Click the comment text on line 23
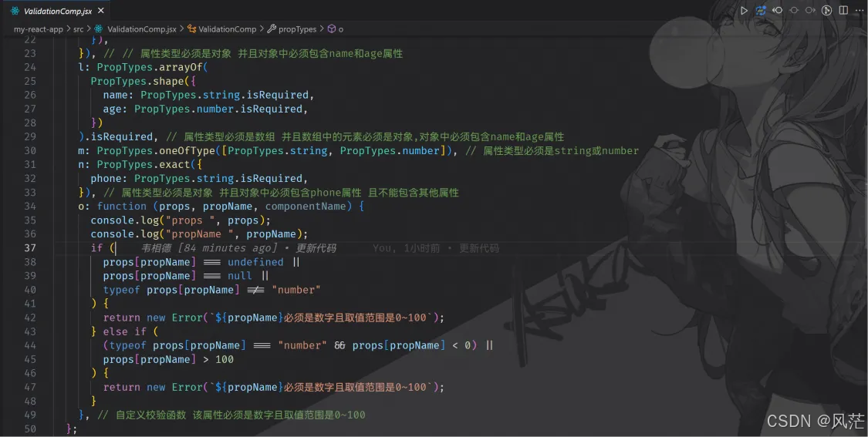 click(x=253, y=54)
